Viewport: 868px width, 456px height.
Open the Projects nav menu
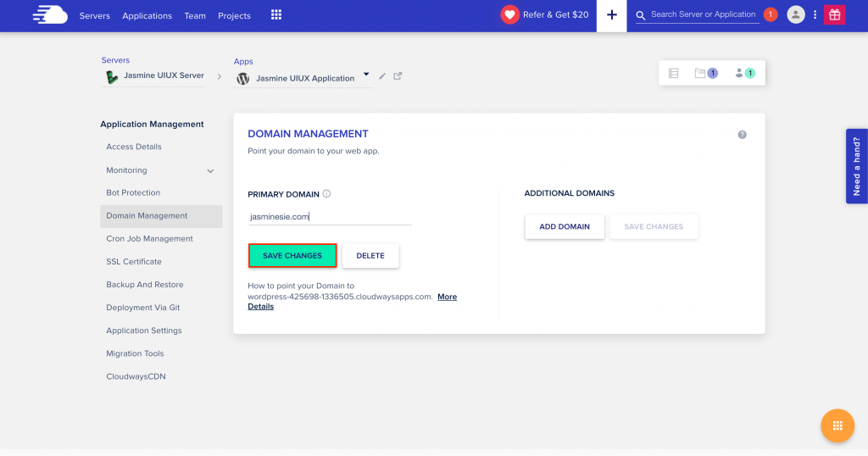click(234, 16)
